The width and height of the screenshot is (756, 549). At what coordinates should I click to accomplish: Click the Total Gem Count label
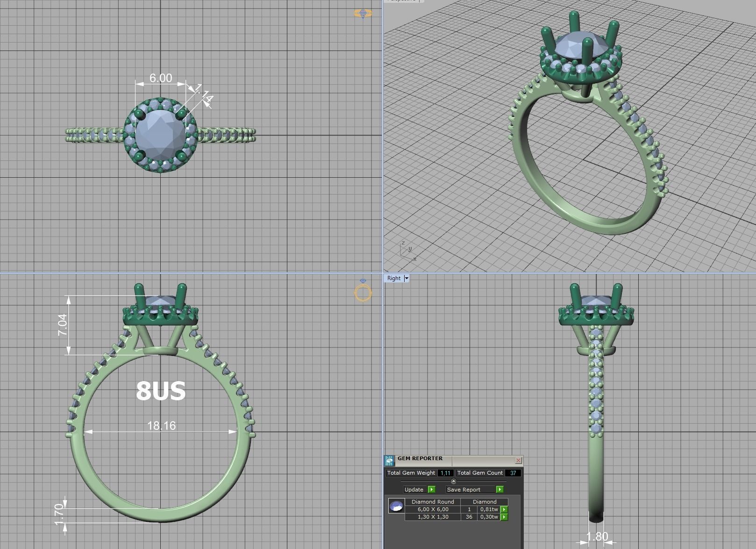pos(480,473)
